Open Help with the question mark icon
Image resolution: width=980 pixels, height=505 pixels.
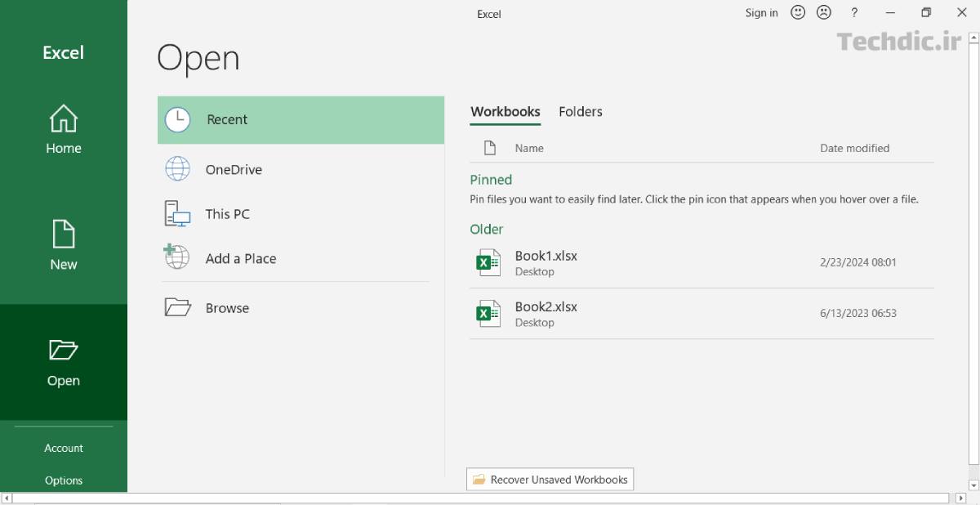click(x=854, y=12)
